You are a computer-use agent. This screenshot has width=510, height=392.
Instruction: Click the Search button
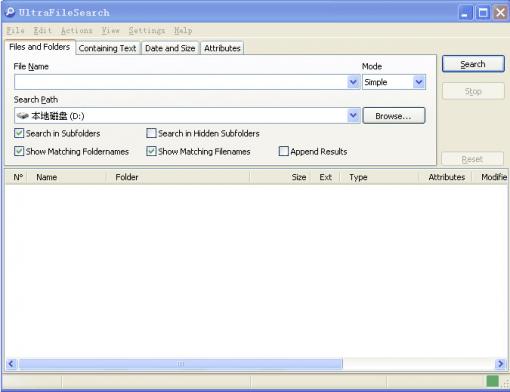click(473, 64)
